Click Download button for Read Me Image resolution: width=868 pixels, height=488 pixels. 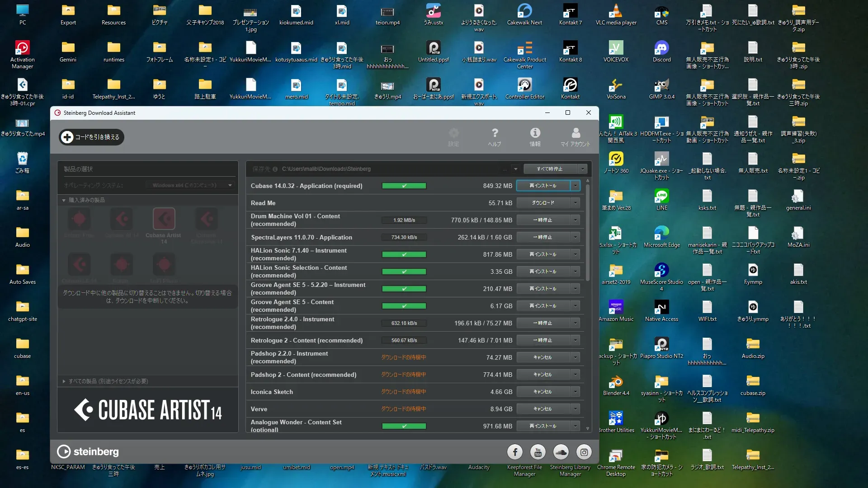(x=543, y=203)
